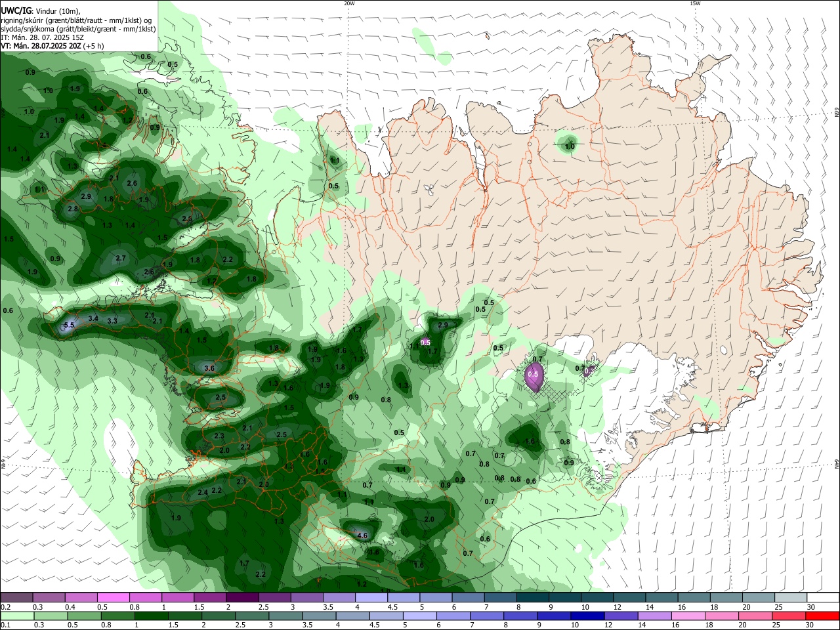Click the '15W' longitude label at top

(x=695, y=3)
